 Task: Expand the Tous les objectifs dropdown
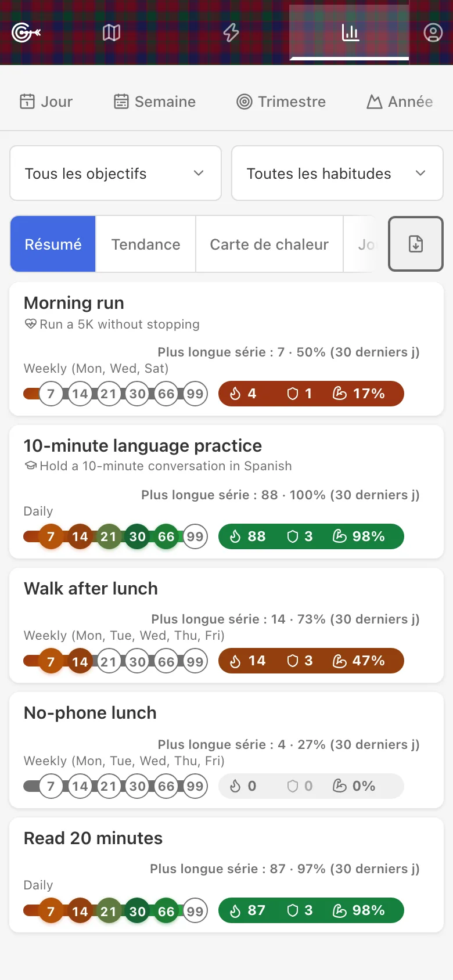tap(116, 173)
